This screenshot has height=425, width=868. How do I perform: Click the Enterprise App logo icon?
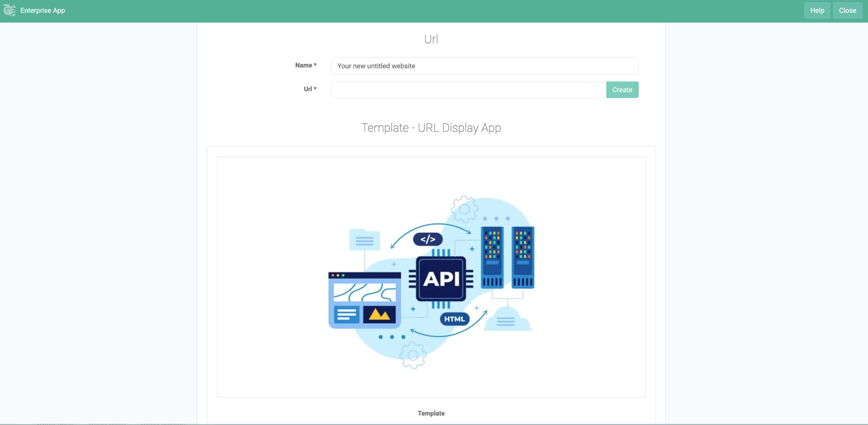tap(9, 10)
